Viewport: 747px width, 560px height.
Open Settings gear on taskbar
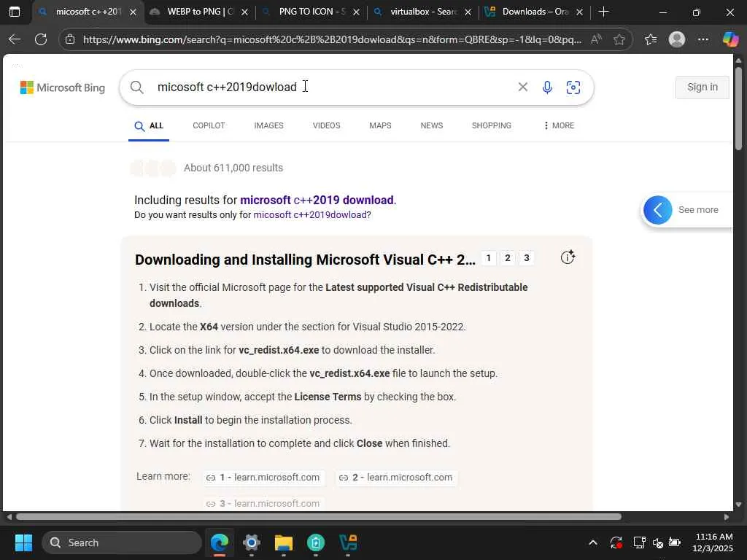click(252, 542)
